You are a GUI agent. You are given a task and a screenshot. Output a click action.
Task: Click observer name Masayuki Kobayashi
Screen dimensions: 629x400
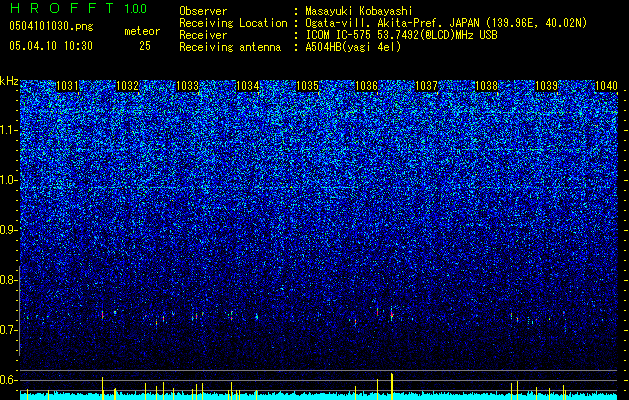click(x=359, y=11)
